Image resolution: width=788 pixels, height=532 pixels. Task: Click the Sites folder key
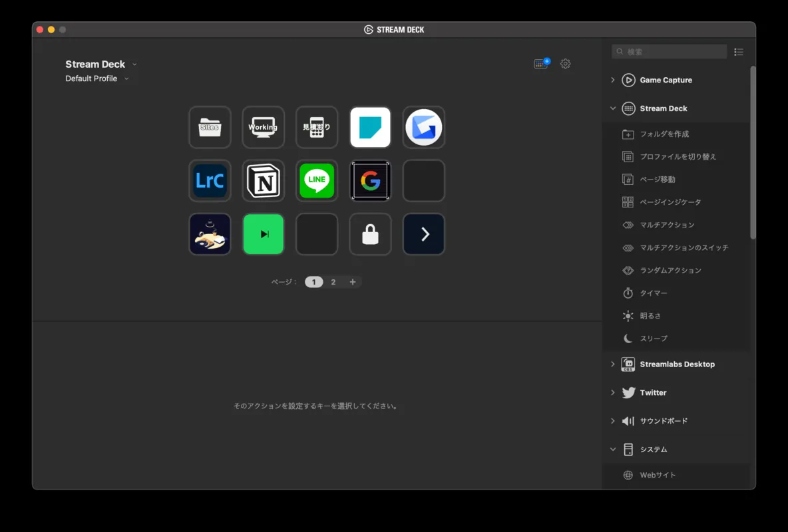[210, 127]
